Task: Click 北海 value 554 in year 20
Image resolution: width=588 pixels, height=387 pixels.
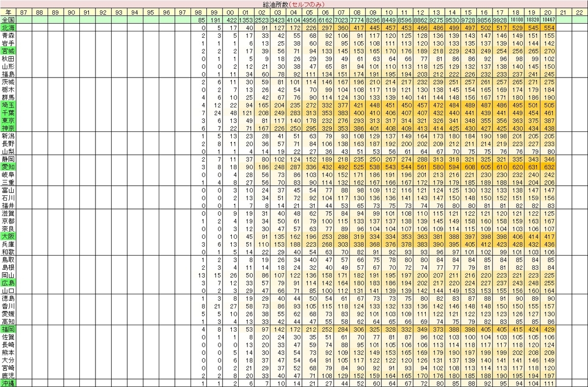Action: click(548, 28)
